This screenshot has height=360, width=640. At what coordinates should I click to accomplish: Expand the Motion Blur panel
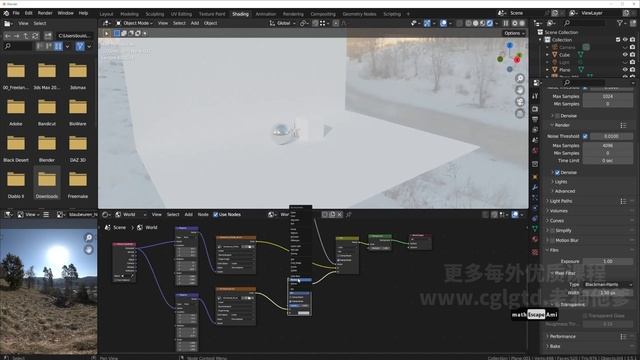tap(566, 240)
